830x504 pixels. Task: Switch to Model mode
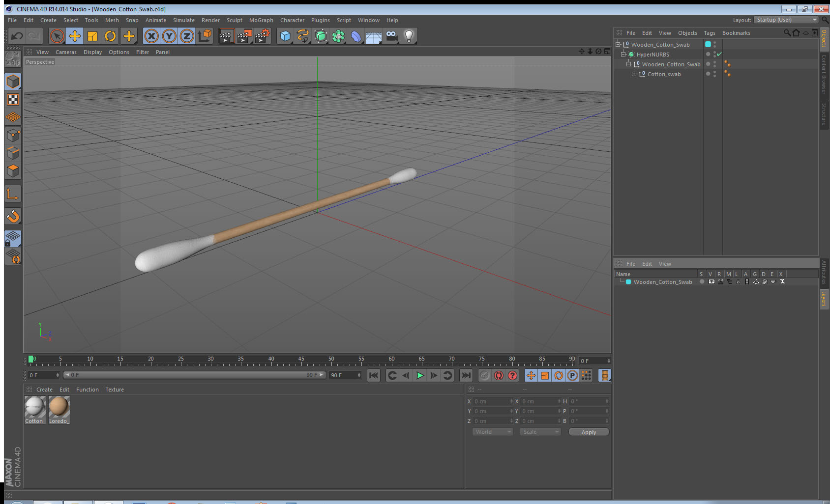pyautogui.click(x=13, y=82)
